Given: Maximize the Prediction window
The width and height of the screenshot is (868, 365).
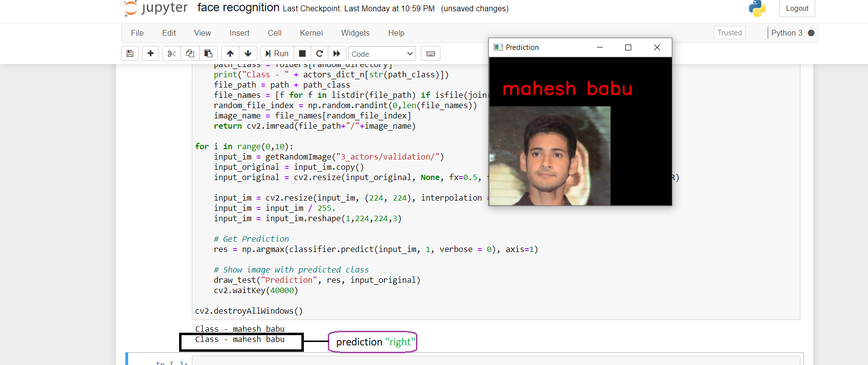Looking at the screenshot, I should click(628, 47).
